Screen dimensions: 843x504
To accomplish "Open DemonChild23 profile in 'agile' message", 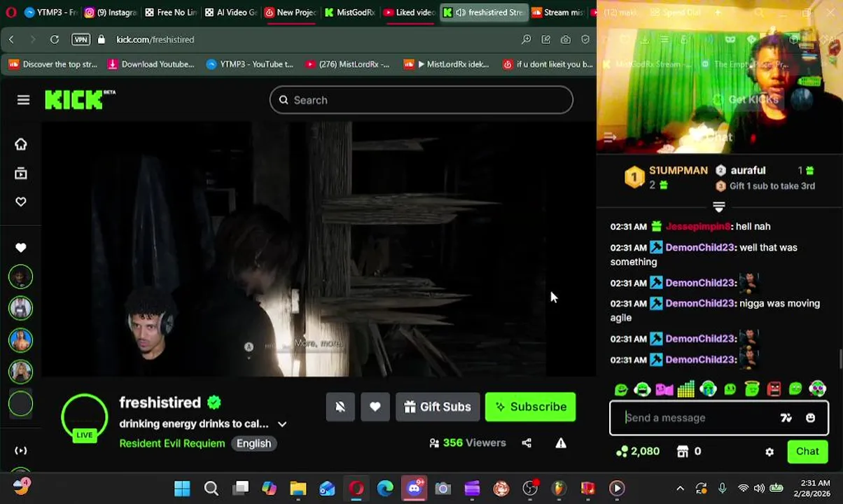I will [699, 303].
